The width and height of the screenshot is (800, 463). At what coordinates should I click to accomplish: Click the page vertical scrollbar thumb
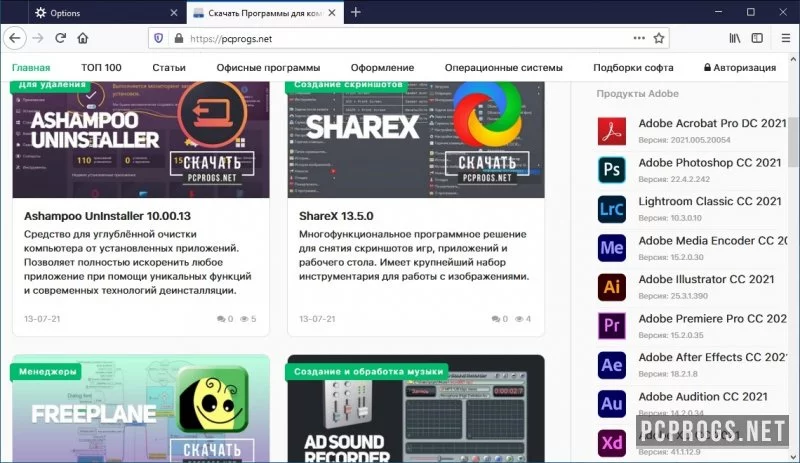[793, 141]
